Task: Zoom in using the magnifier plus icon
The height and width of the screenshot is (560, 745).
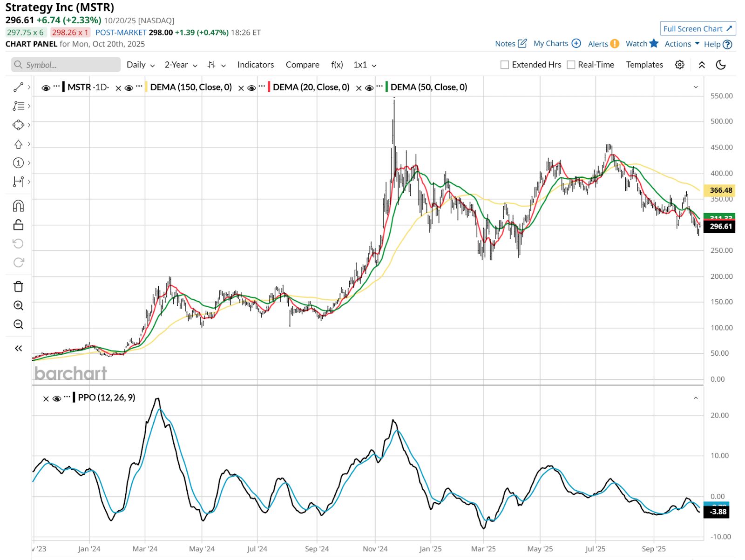Action: pos(18,305)
